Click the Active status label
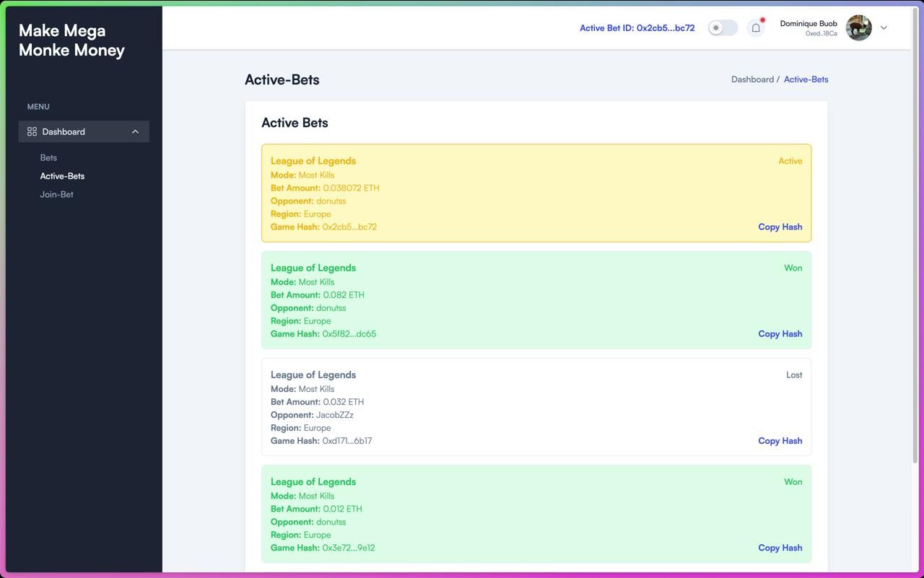The image size is (924, 578). (x=790, y=161)
